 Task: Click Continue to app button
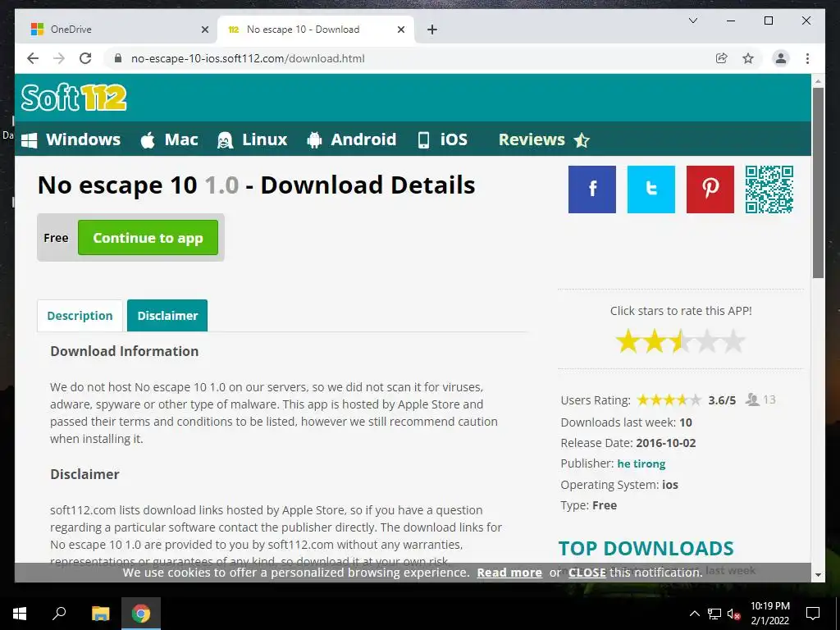tap(148, 238)
